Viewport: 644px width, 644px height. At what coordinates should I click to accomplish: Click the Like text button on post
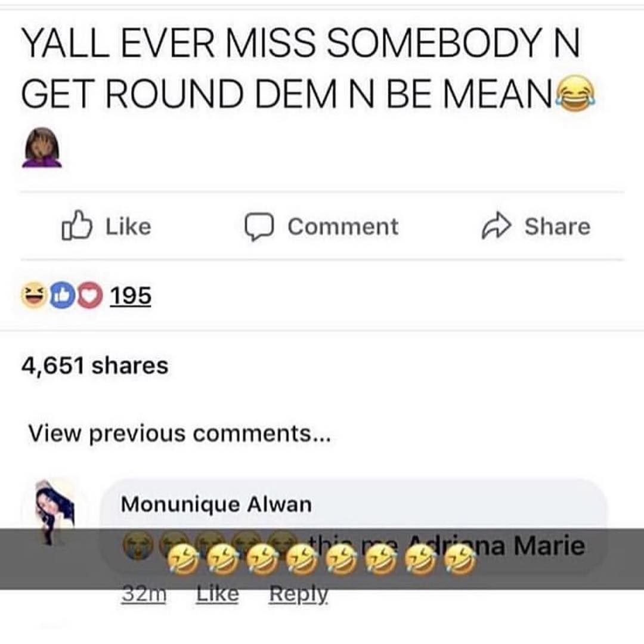[129, 227]
